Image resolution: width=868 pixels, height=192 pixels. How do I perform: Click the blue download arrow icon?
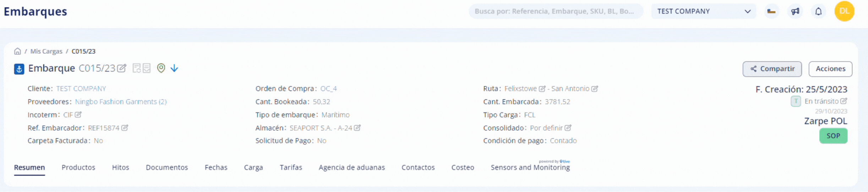(174, 68)
